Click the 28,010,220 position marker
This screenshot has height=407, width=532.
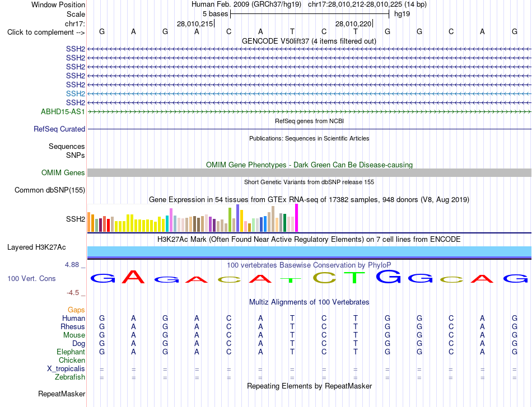[353, 24]
